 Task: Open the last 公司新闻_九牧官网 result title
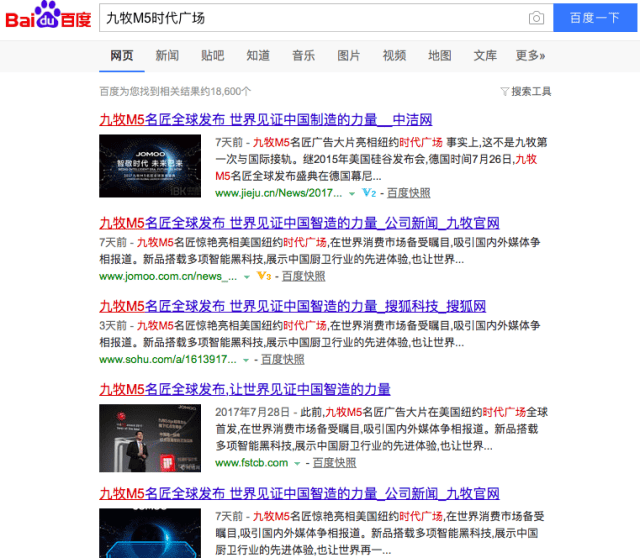click(x=299, y=494)
